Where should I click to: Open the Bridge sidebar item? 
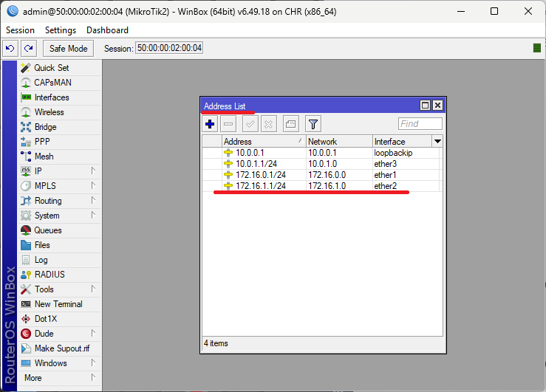pos(45,127)
